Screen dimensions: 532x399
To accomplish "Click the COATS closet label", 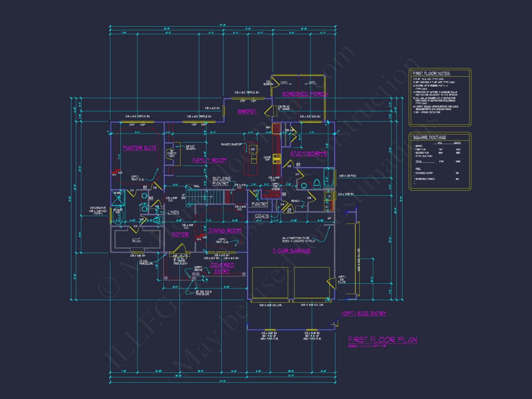I will point(262,216).
